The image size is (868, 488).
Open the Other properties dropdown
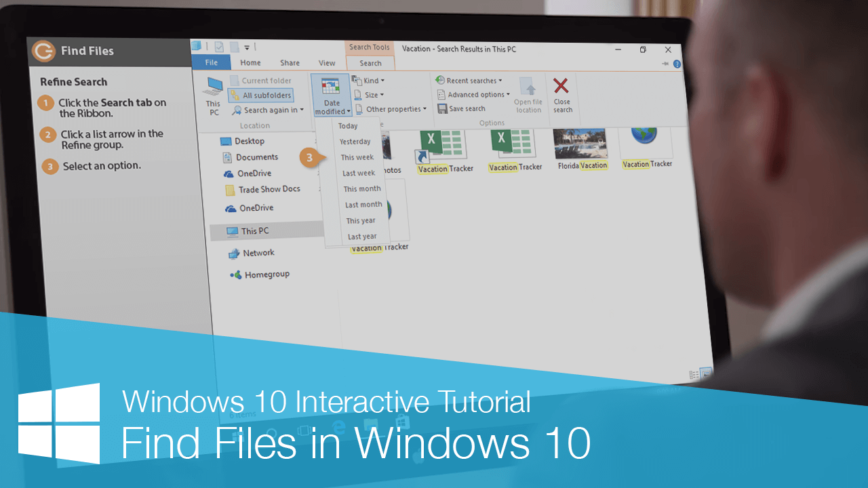point(391,108)
